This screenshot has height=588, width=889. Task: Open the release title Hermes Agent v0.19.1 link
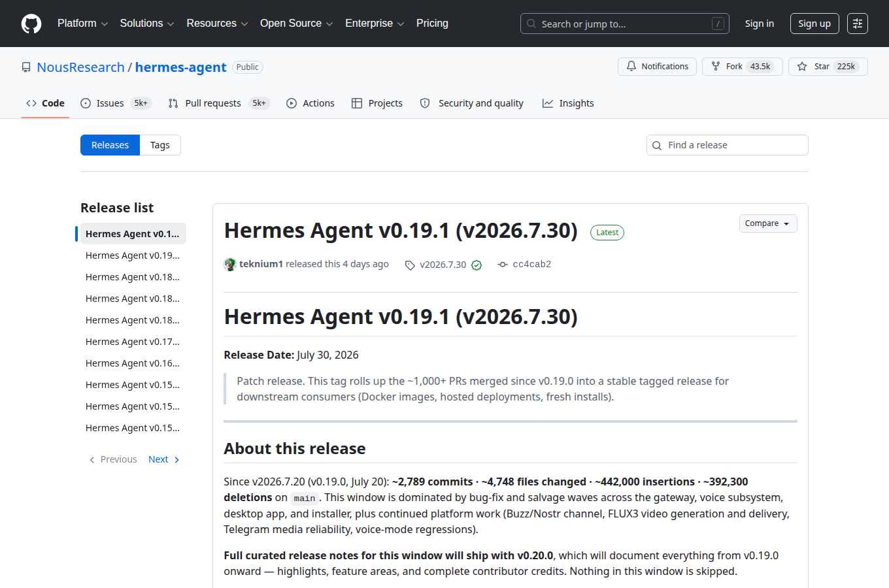pos(401,231)
